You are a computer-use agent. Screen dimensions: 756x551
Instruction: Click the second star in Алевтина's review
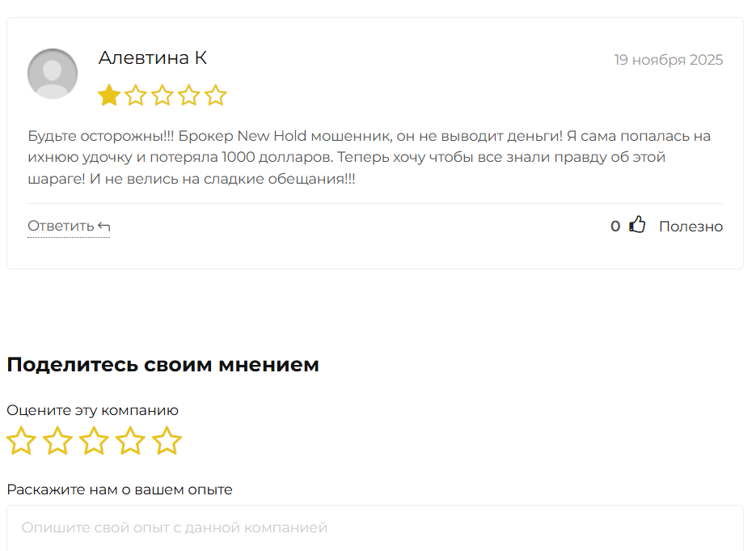[136, 96]
